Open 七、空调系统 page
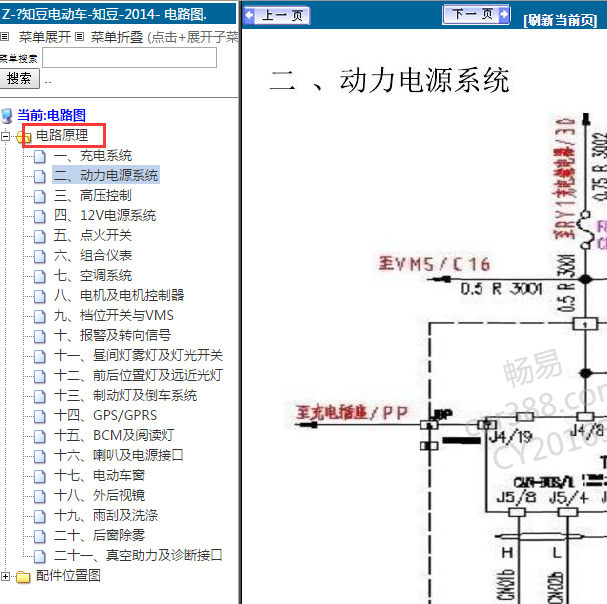This screenshot has width=607, height=604. 93,276
